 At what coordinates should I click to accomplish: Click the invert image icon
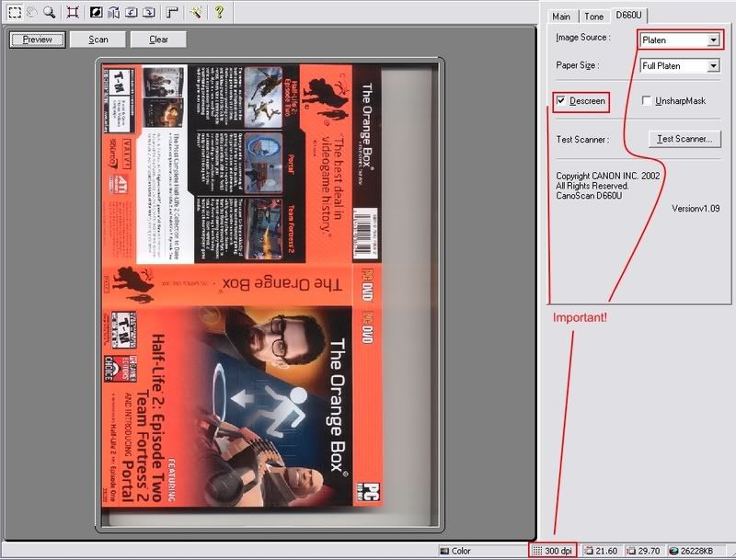click(x=96, y=13)
